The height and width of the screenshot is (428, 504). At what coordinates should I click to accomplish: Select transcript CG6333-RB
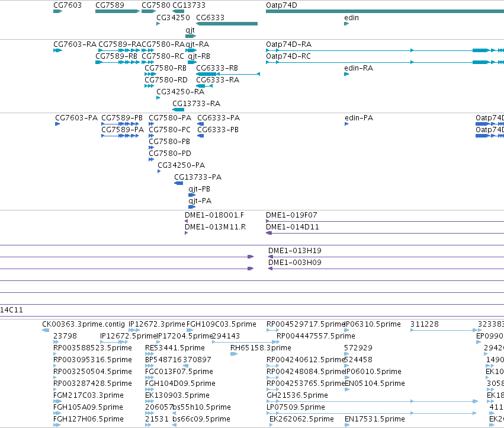pos(228,74)
